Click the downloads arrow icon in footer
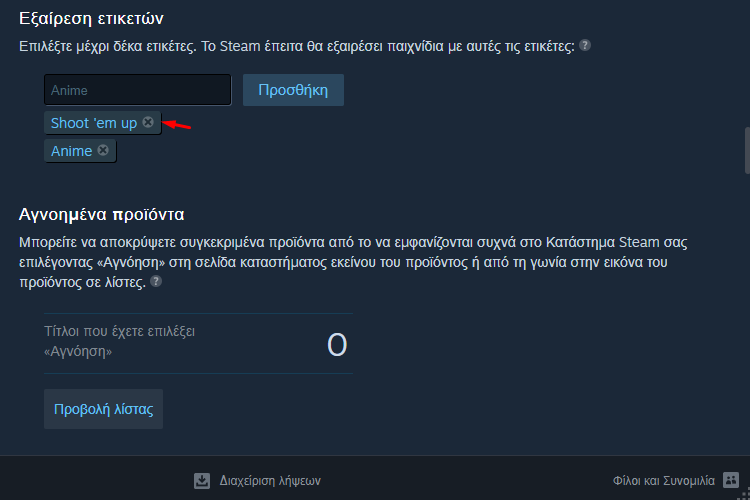This screenshot has width=750, height=500. click(x=202, y=480)
